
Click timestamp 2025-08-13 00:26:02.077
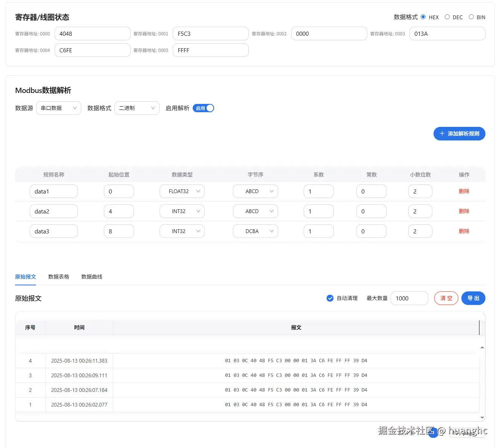point(79,405)
